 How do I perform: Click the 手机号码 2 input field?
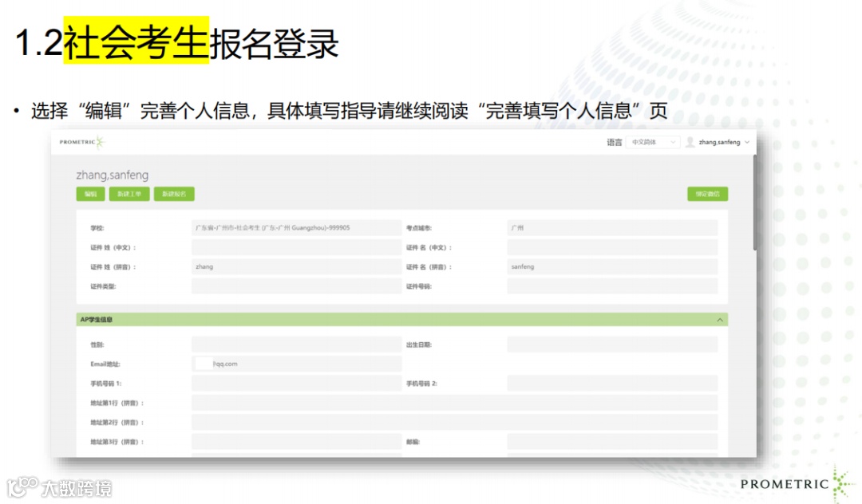[612, 384]
